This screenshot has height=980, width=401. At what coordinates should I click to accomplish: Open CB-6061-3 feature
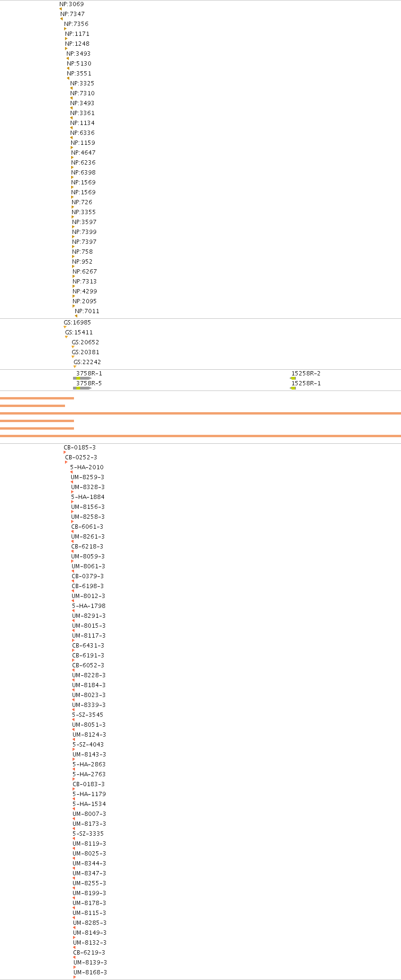[x=87, y=527]
